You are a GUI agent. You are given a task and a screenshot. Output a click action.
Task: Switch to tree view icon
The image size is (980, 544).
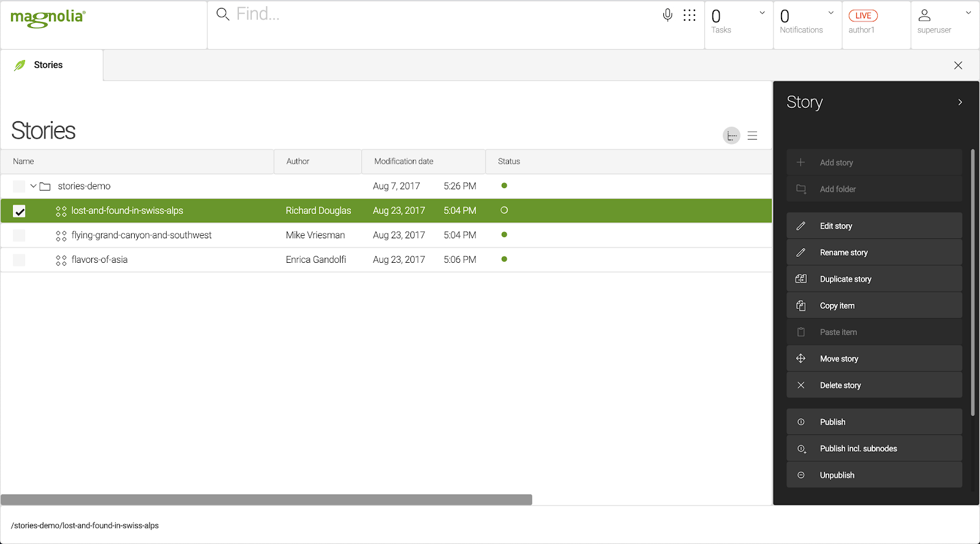click(731, 136)
